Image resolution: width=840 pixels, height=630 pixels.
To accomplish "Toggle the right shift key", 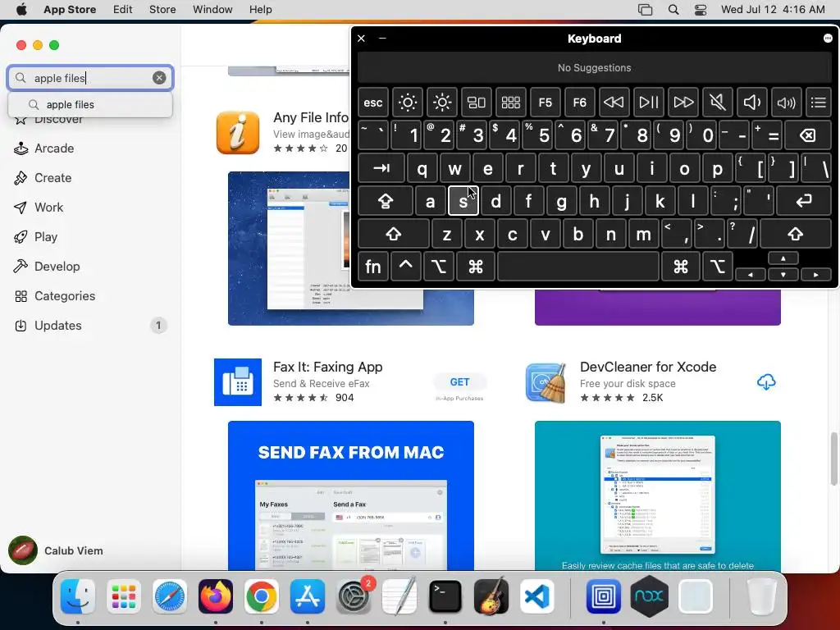I will (796, 234).
